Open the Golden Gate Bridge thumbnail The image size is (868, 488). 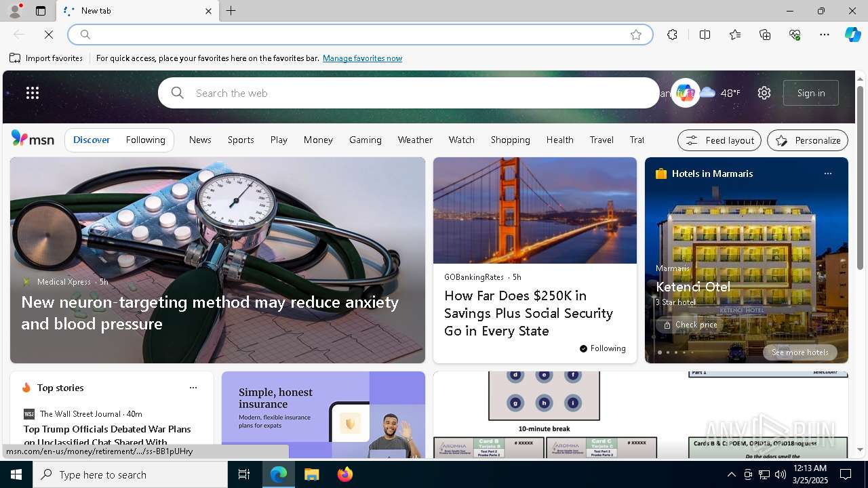coord(535,210)
